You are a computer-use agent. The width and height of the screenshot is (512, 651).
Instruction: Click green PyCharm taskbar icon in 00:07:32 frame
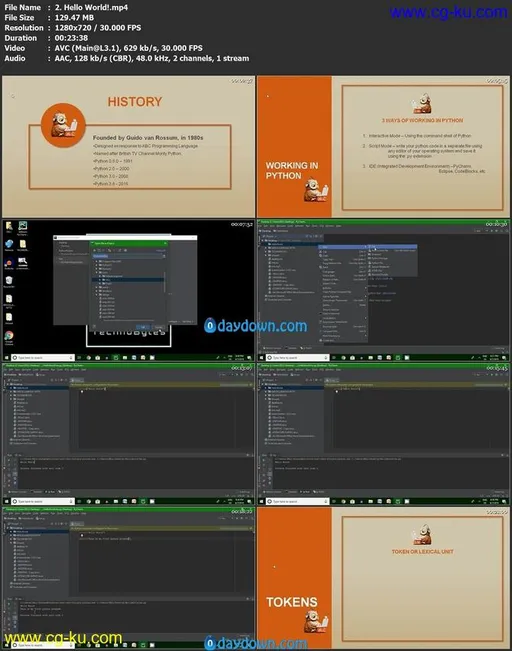click(x=116, y=357)
